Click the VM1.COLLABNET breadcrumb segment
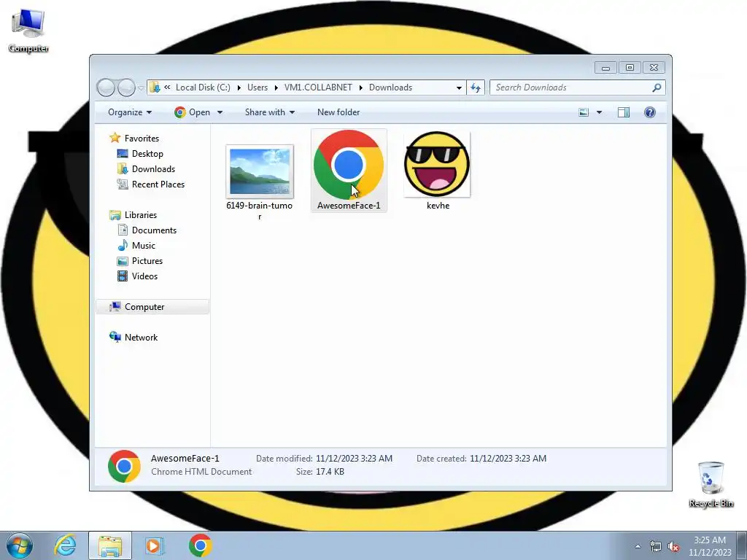 318,87
